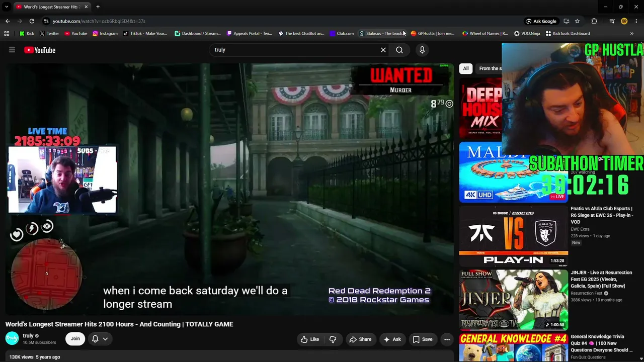This screenshot has height=362, width=644.
Task: Click the '130K views 5 years ago' text
Action: [x=35, y=357]
